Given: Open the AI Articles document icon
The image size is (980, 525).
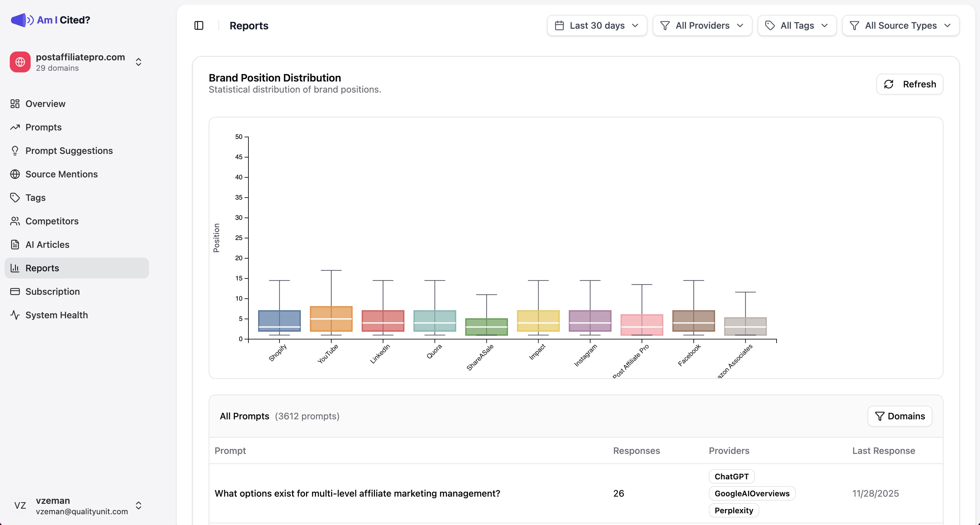Looking at the screenshot, I should point(15,244).
